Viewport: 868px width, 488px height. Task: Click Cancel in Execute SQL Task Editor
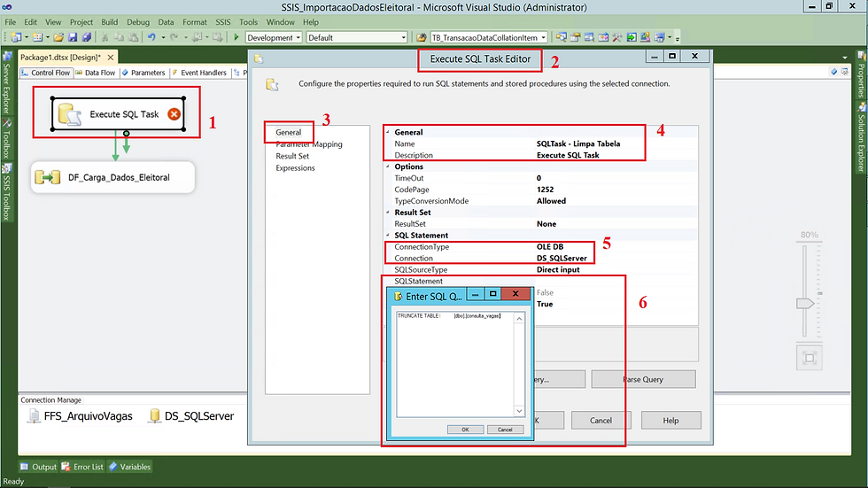[601, 421]
